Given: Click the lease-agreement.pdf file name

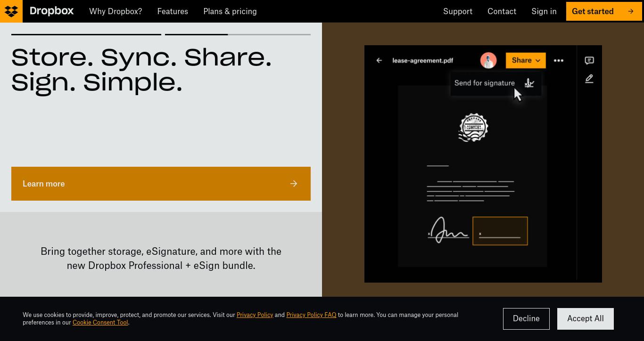Looking at the screenshot, I should click(423, 60).
